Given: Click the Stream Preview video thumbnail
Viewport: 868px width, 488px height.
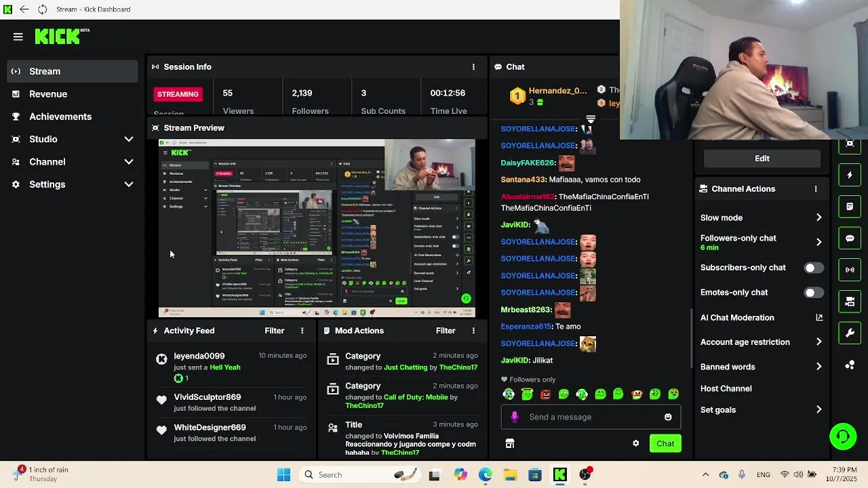Looking at the screenshot, I should (317, 228).
